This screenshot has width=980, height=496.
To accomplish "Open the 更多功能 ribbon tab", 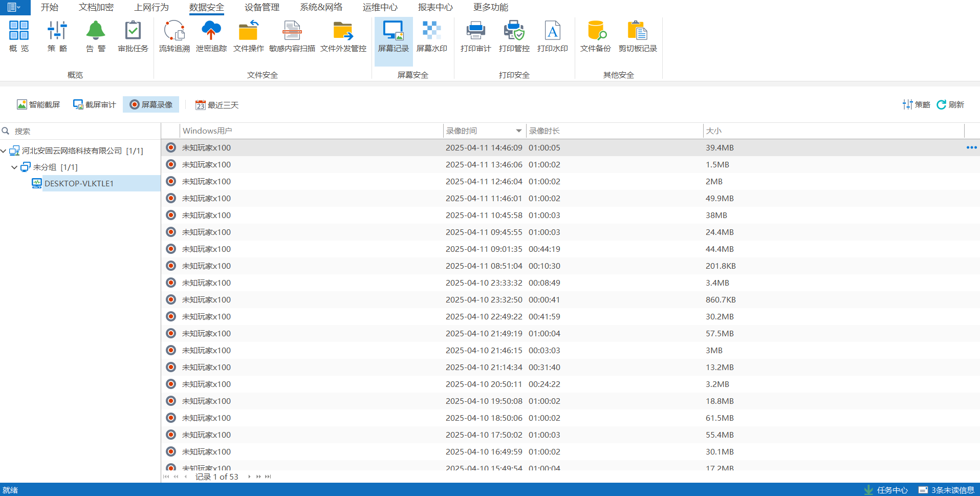I will [x=491, y=7].
